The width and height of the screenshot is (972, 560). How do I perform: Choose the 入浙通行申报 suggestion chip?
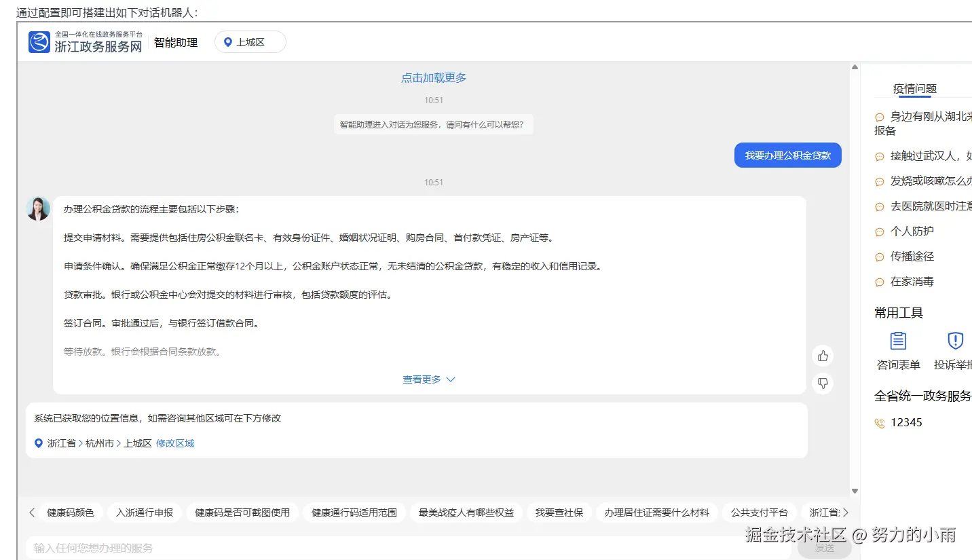[x=145, y=512]
